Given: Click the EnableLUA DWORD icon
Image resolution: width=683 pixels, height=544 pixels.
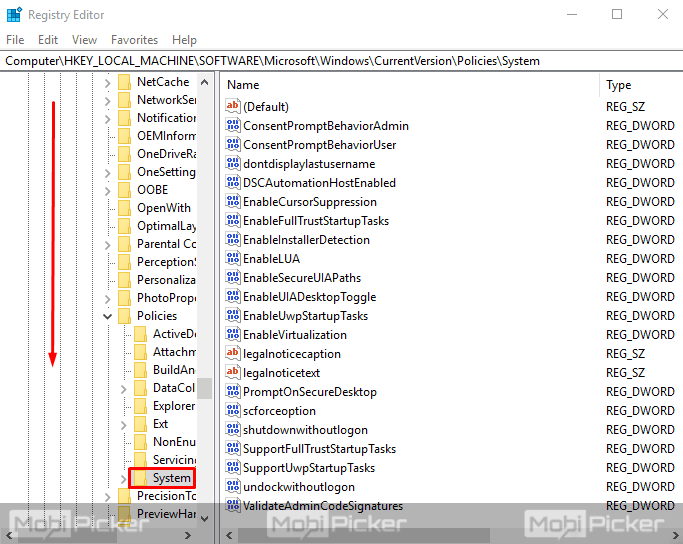Looking at the screenshot, I should 233,259.
